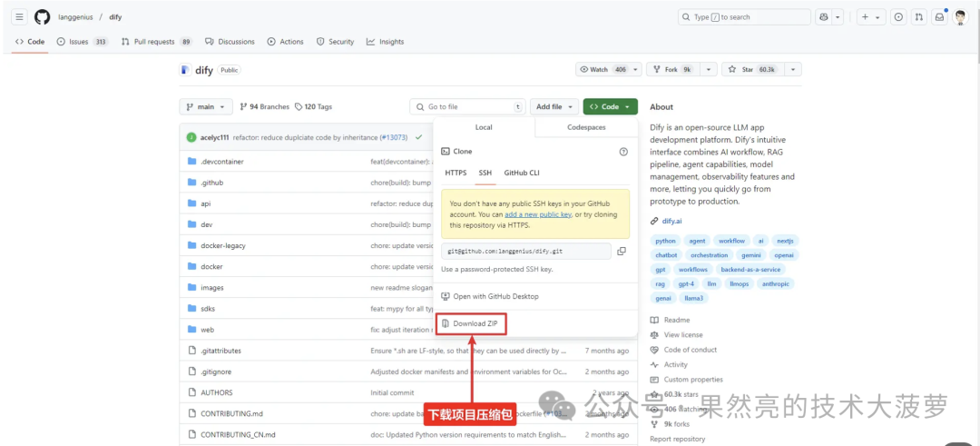This screenshot has height=446, width=980.
Task: Open the Security tab
Action: pyautogui.click(x=335, y=42)
